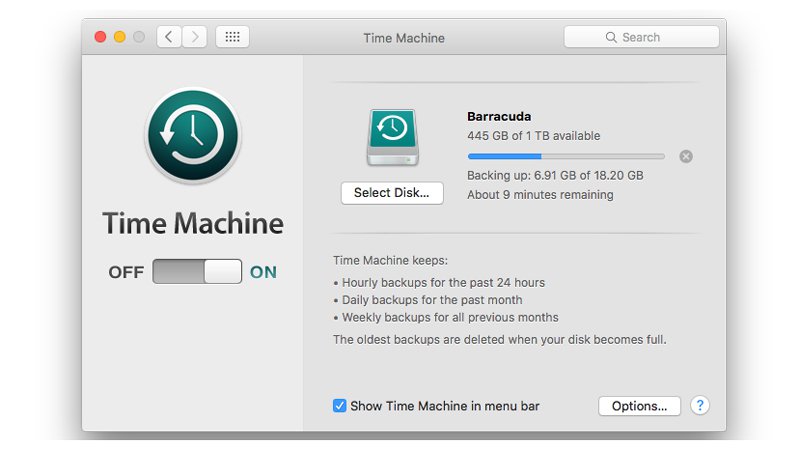
Task: Uncheck Show Time Machine in menu bar
Action: [x=339, y=406]
